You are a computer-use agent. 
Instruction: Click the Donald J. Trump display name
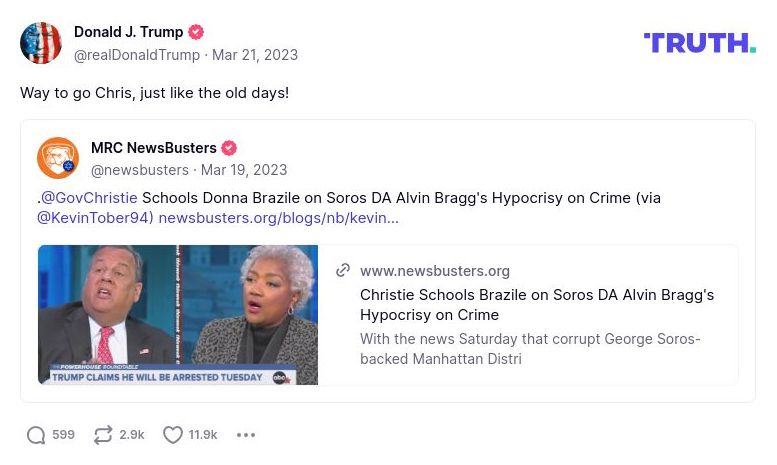coord(127,33)
